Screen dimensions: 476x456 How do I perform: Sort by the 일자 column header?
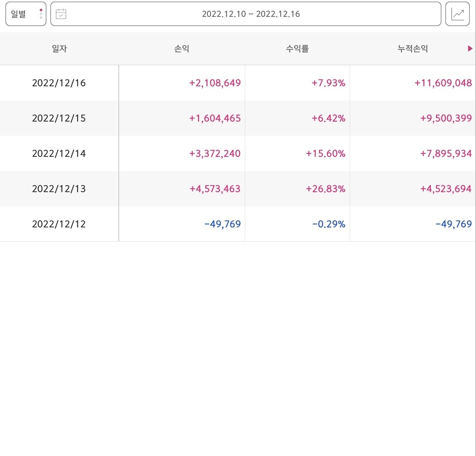coord(59,49)
